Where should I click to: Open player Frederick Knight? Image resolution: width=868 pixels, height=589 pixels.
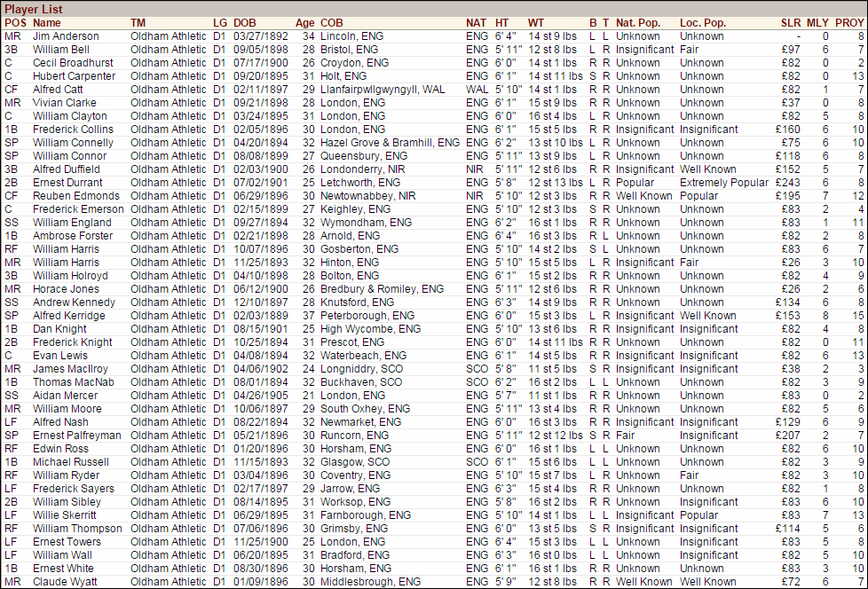point(73,342)
